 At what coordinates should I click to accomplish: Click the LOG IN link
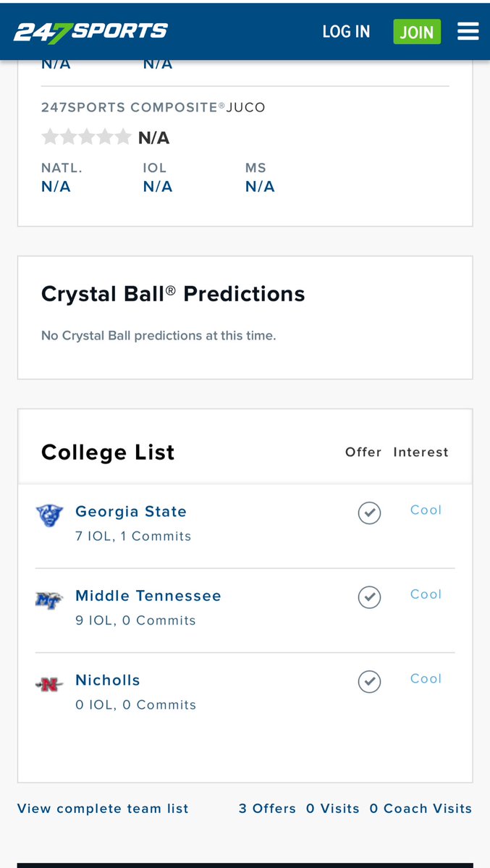(346, 32)
